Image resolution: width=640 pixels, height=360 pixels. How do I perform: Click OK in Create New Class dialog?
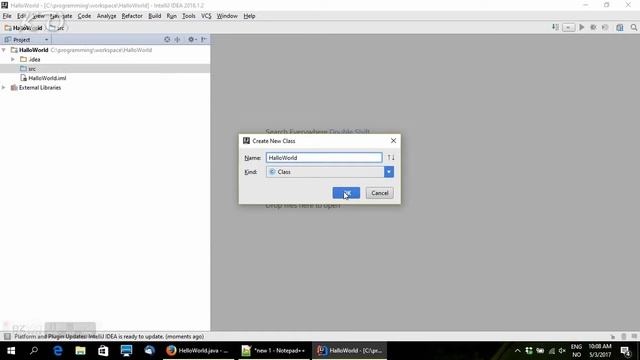[x=346, y=193]
